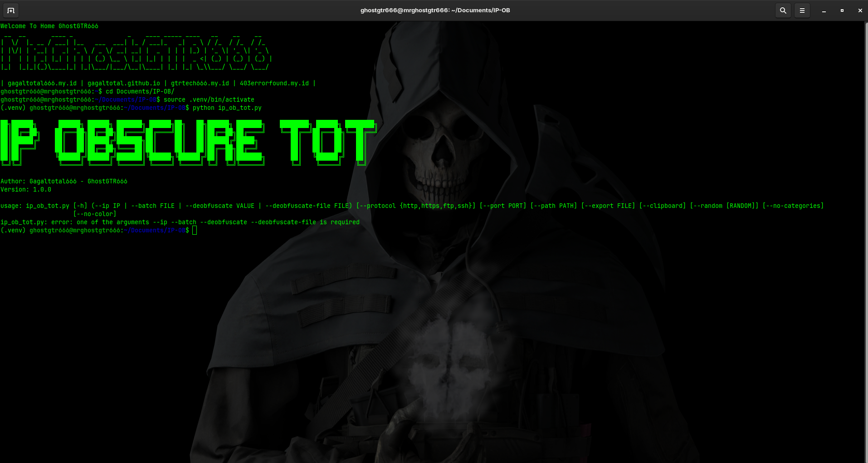Click the terminal vertical scrollbar
Image resolution: width=868 pixels, height=463 pixels.
866,242
